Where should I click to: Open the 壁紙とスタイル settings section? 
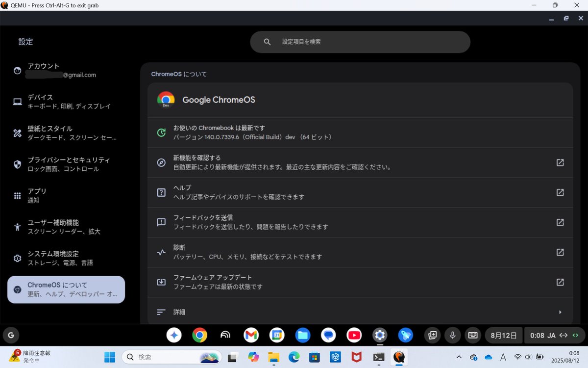66,133
